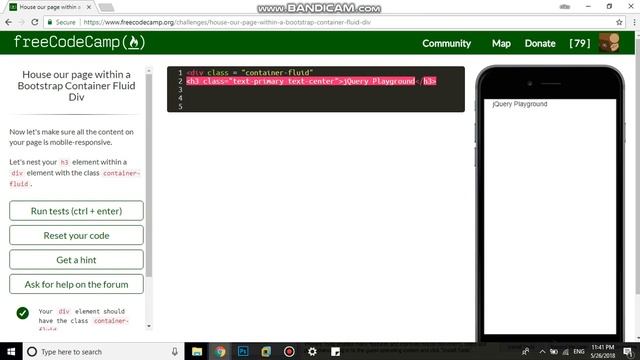Click the People icon in system tray
The width and height of the screenshot is (640, 360).
(x=526, y=351)
